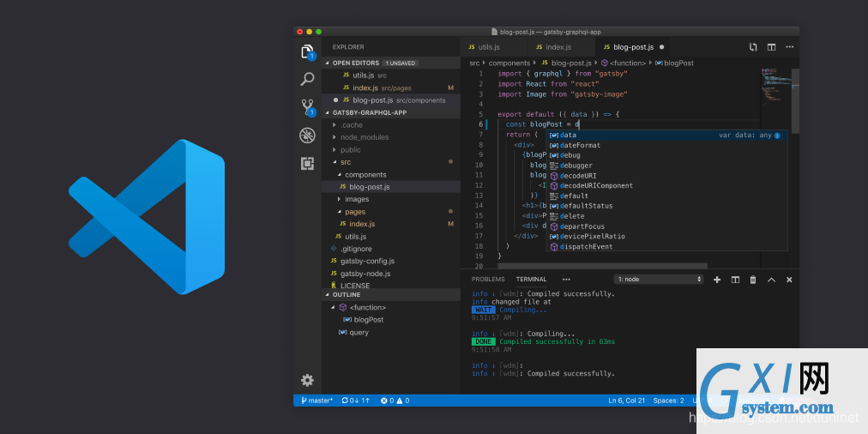Viewport: 868px width, 434px height.
Task: Close the terminal panel with X
Action: click(x=789, y=280)
